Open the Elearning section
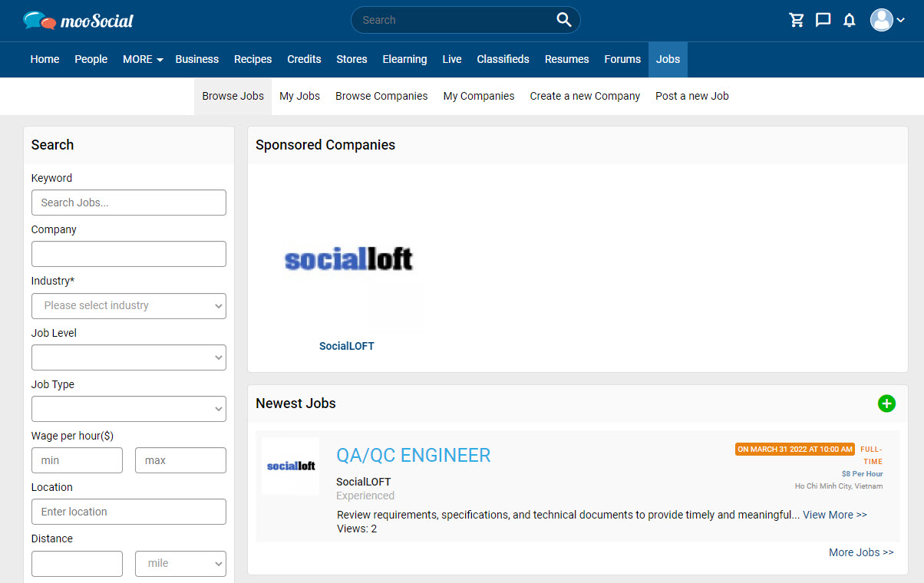924x583 pixels. pyautogui.click(x=404, y=59)
